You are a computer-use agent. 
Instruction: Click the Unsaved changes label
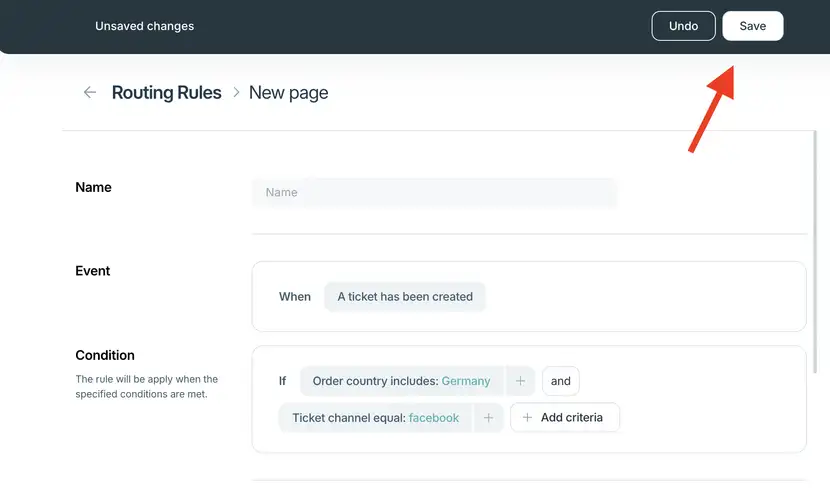coord(145,26)
